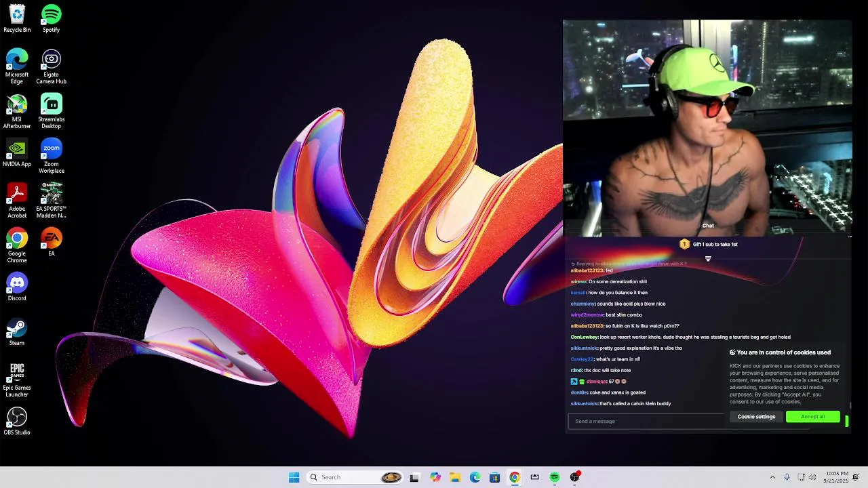
Task: Click 'best stim combo' chat message
Action: tap(624, 315)
